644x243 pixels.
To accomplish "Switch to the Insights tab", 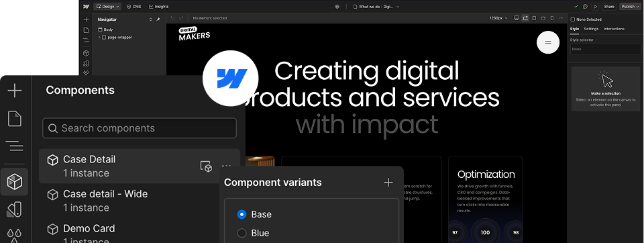I will coord(158,7).
